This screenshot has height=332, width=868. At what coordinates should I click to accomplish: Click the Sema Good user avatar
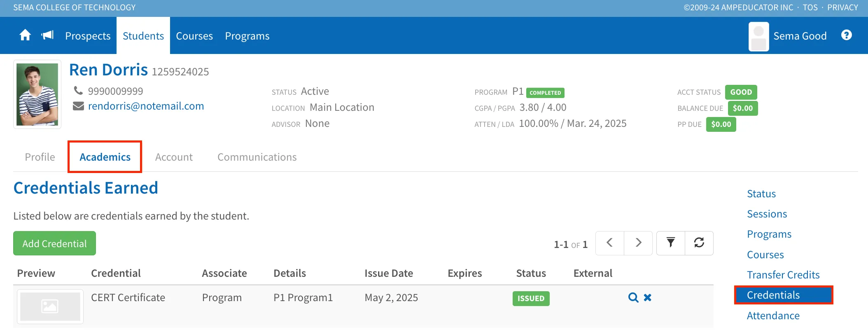(x=758, y=37)
